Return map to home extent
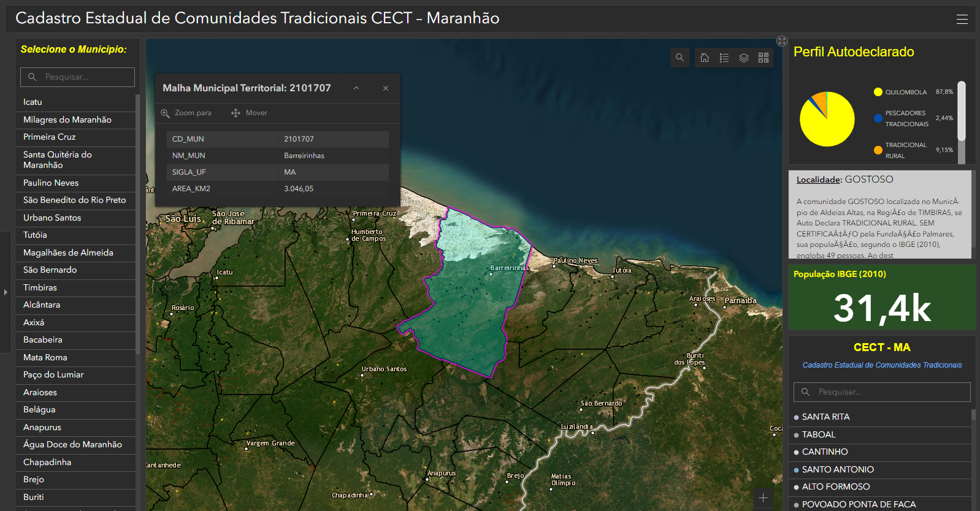Viewport: 980px width, 511px height. [705, 58]
